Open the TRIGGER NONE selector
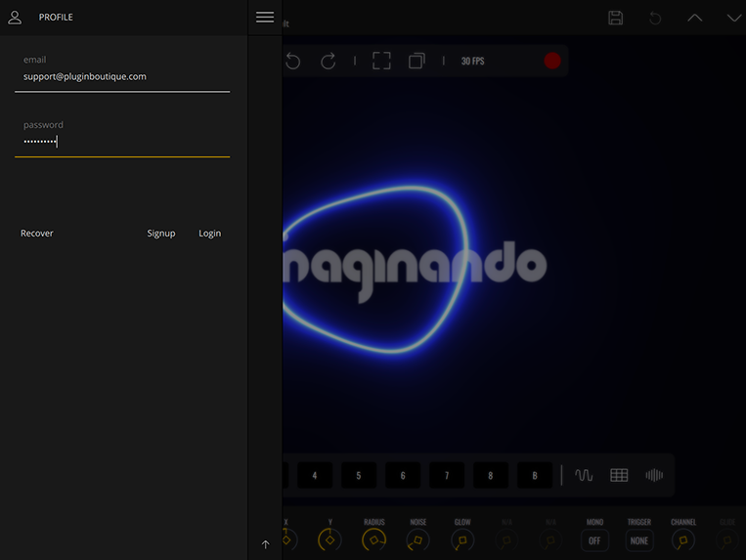The height and width of the screenshot is (560, 746). point(639,539)
